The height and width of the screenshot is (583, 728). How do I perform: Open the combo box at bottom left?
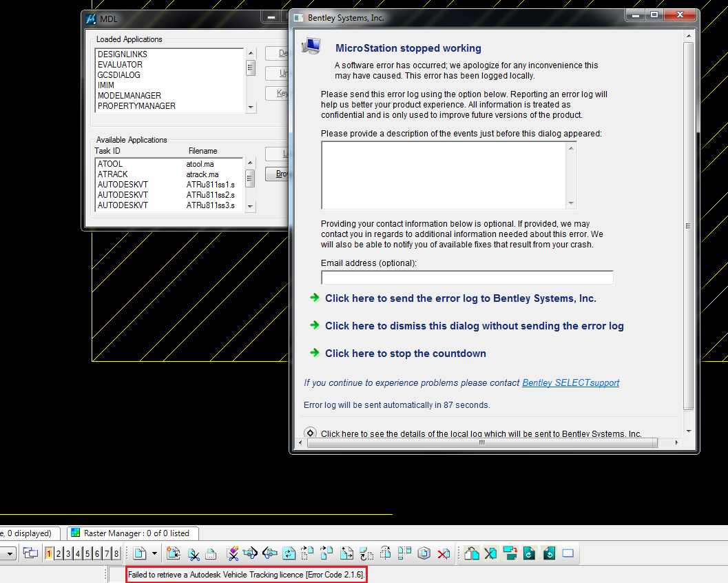(10, 553)
